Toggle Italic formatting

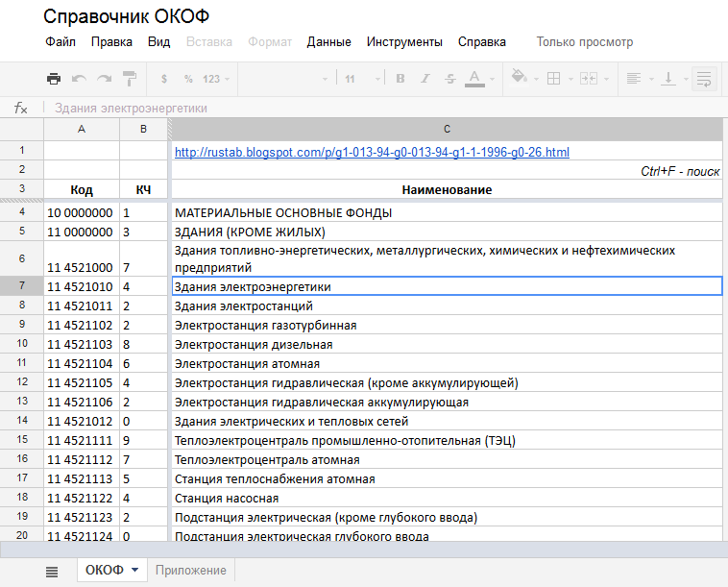click(x=425, y=79)
